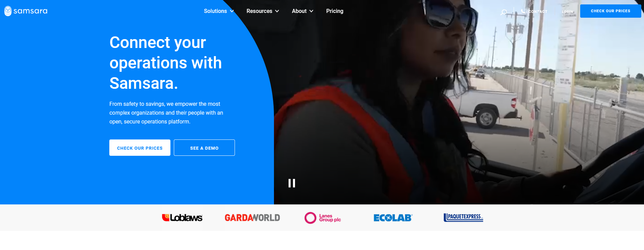Viewport: 644px width, 250px height.
Task: Click the Loblaws customer logo
Action: pyautogui.click(x=182, y=218)
